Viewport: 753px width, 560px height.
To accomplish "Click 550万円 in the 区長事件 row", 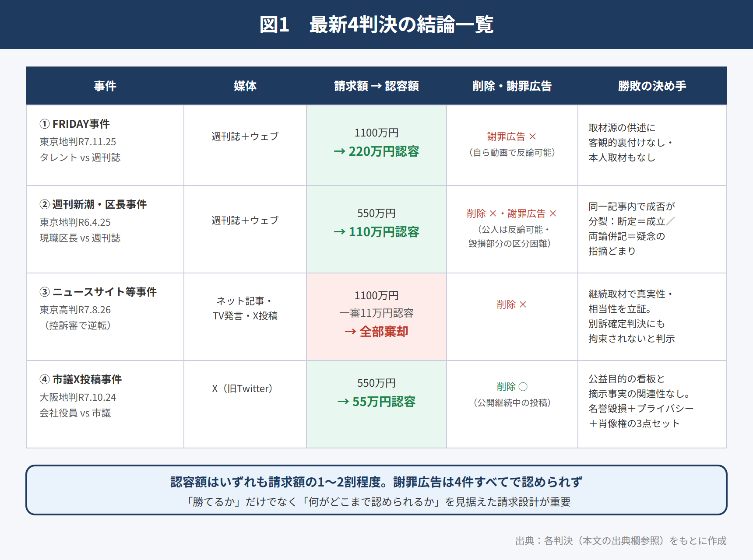I will click(x=376, y=213).
